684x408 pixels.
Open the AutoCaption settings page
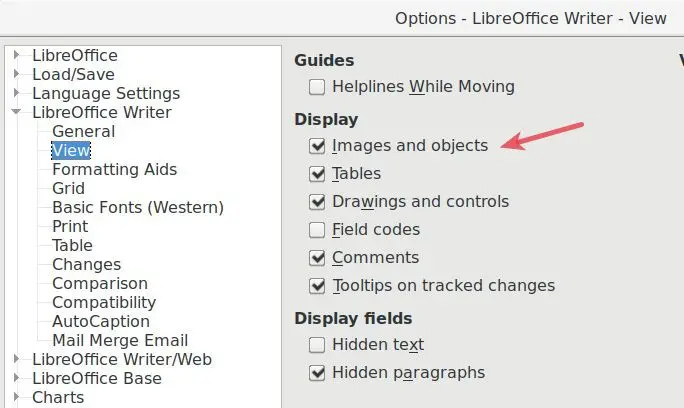pyautogui.click(x=100, y=322)
